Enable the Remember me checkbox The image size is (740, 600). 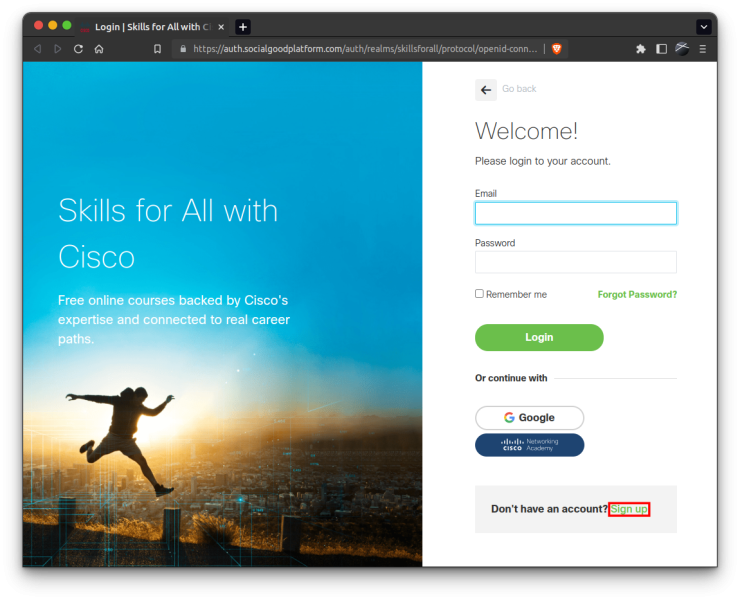tap(479, 294)
